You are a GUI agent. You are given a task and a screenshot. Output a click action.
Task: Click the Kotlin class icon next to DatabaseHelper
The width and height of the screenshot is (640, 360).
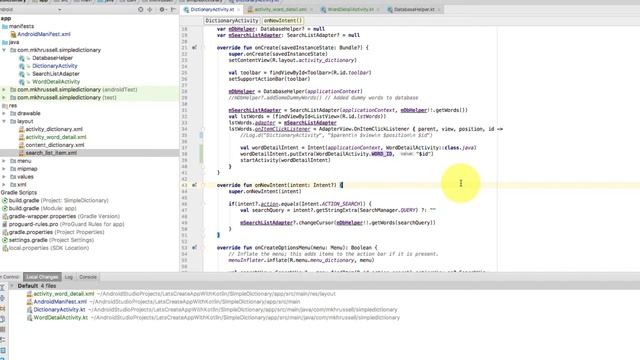pyautogui.click(x=22, y=58)
